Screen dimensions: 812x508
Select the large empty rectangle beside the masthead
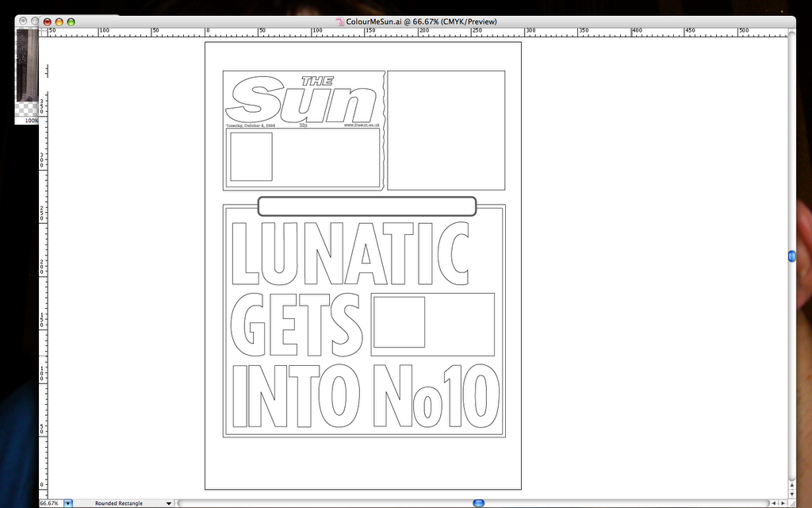446,131
